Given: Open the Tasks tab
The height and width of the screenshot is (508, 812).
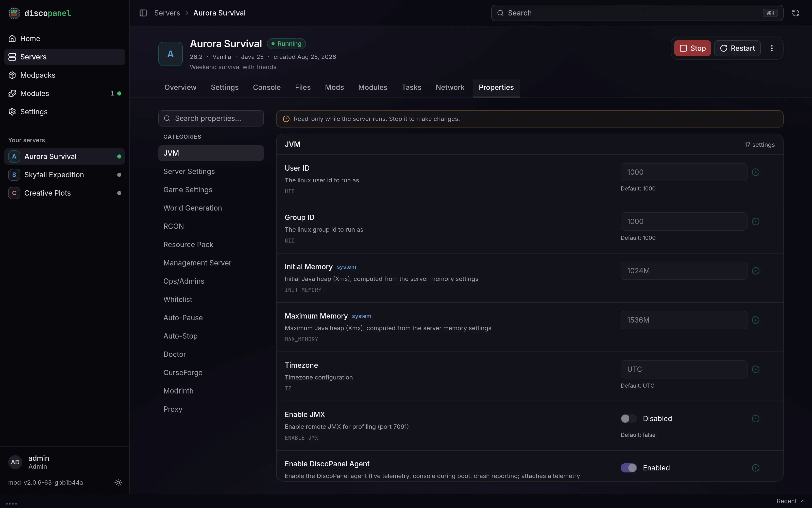Looking at the screenshot, I should tap(411, 88).
